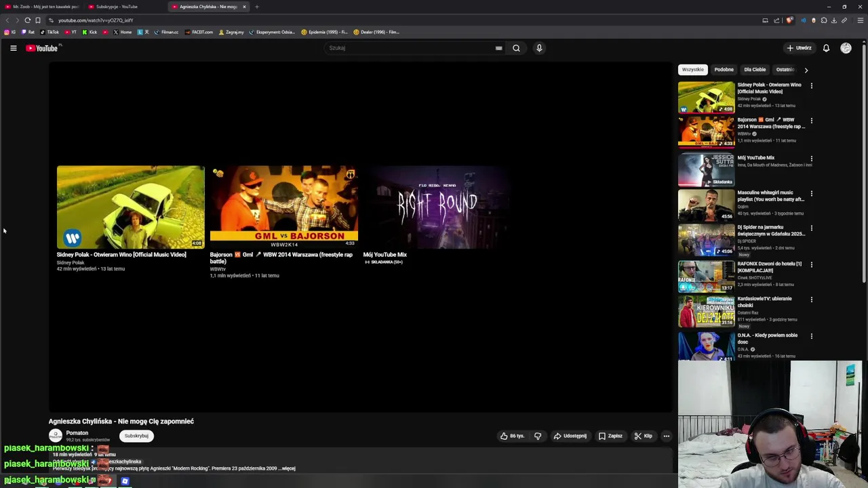
Task: Subscribe with the Subskrybuj button
Action: (x=136, y=436)
